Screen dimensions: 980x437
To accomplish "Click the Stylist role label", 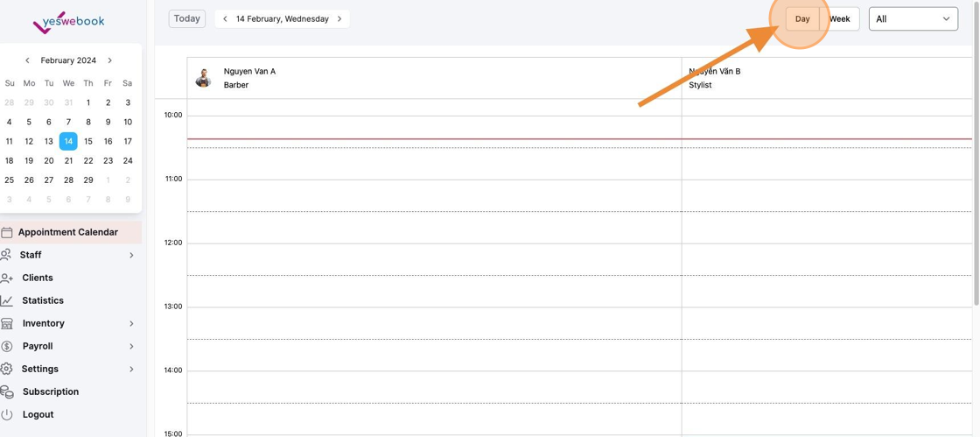I will (700, 85).
